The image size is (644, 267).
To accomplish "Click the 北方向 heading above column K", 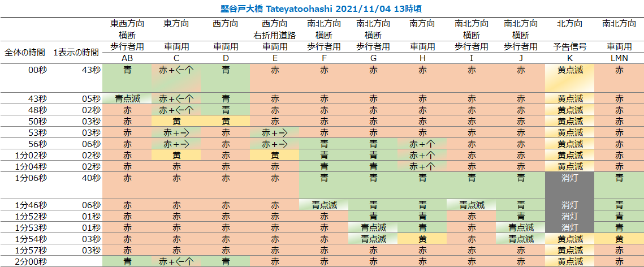I will click(570, 24).
